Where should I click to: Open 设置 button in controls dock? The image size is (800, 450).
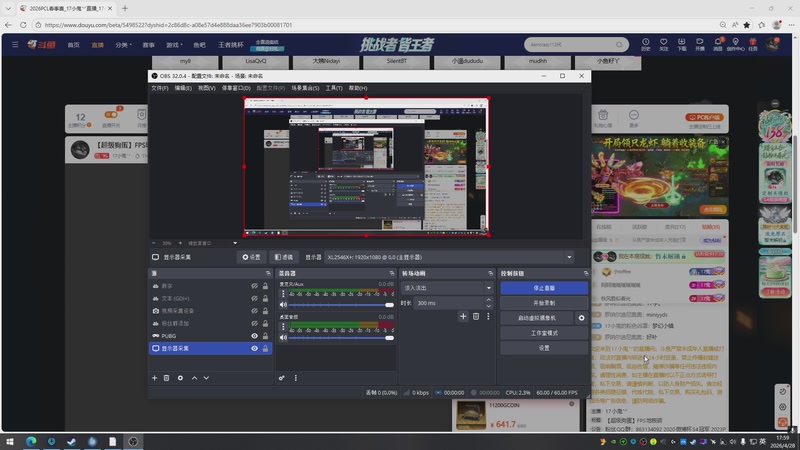(544, 348)
